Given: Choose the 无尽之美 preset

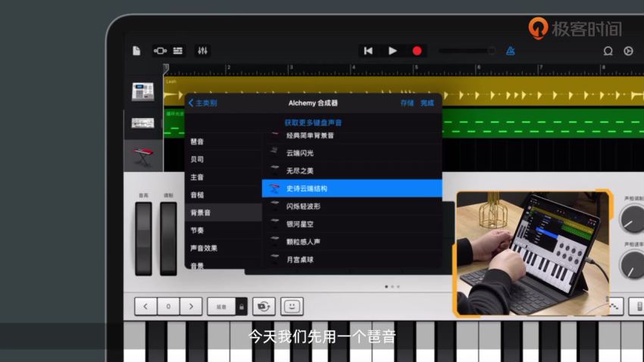Looking at the screenshot, I should (352, 170).
